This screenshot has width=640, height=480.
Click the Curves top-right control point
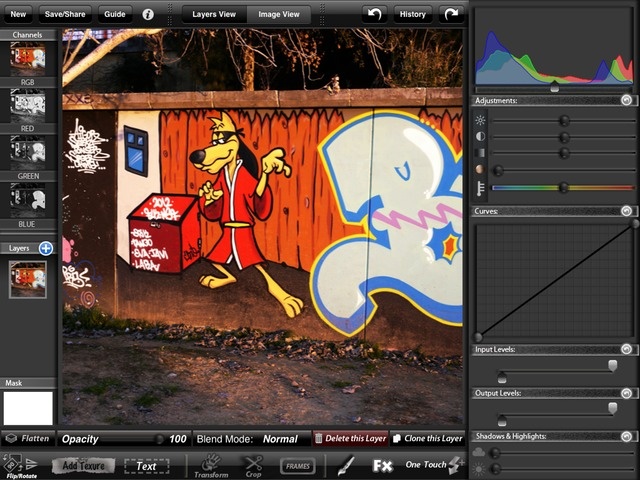pos(635,224)
